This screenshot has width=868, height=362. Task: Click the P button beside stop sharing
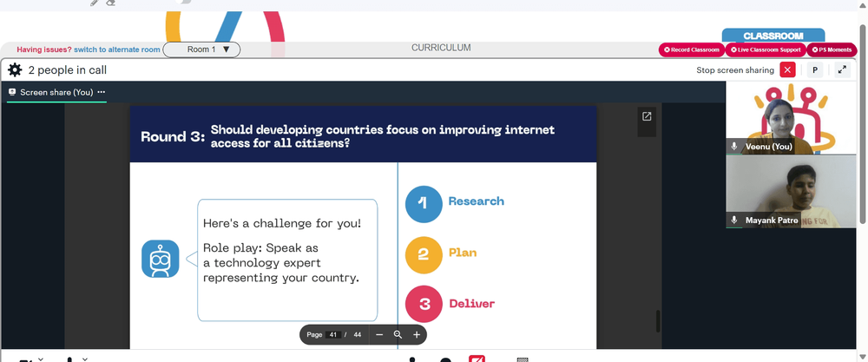815,70
